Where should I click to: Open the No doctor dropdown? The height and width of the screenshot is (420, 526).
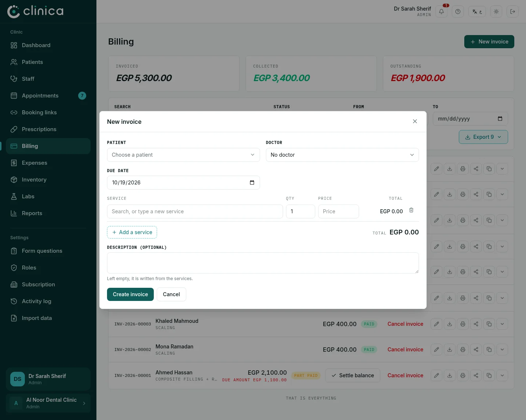point(342,155)
